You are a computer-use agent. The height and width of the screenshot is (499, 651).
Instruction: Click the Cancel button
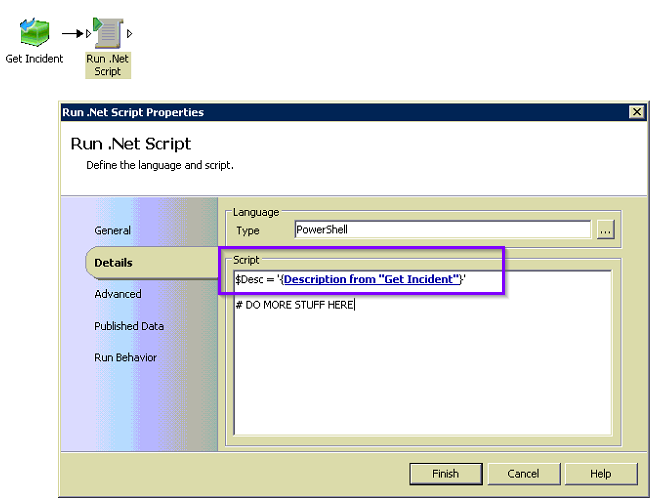click(524, 474)
